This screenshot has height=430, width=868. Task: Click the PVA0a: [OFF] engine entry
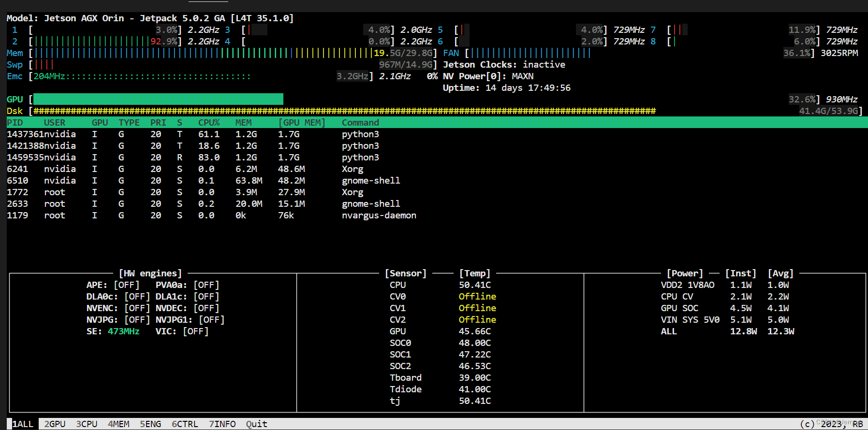(187, 285)
